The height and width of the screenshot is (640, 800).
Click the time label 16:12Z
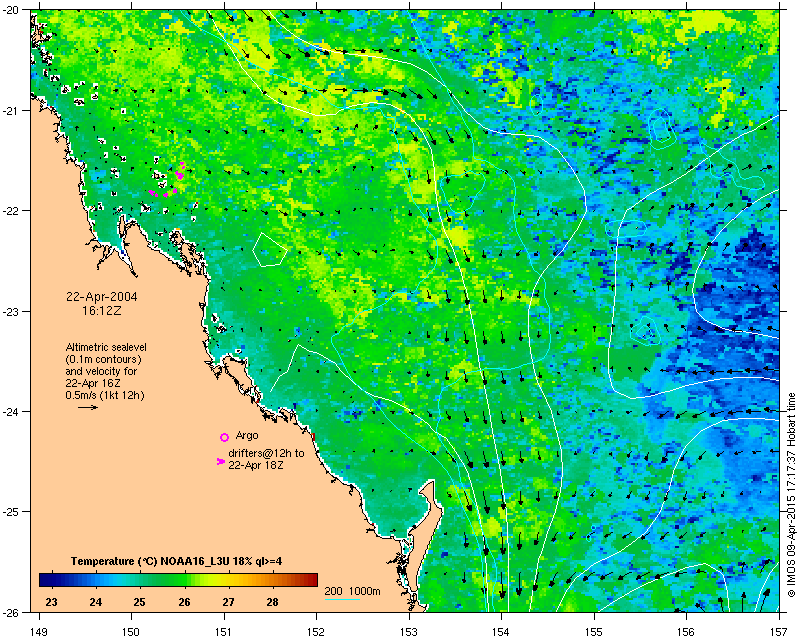click(x=102, y=310)
